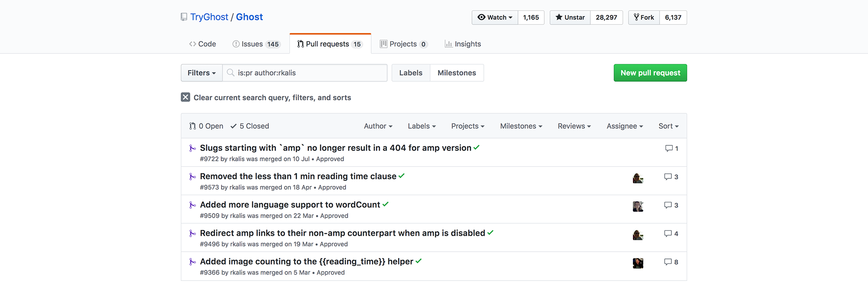Expand the Assignee filter dropdown

point(625,126)
